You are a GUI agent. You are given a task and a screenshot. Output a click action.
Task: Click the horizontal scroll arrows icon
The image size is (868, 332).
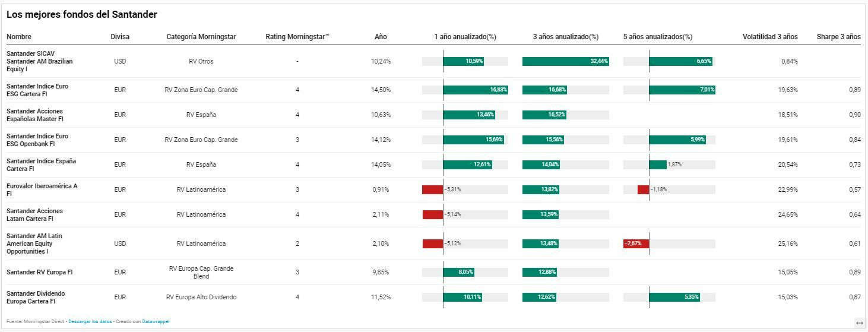tap(859, 322)
